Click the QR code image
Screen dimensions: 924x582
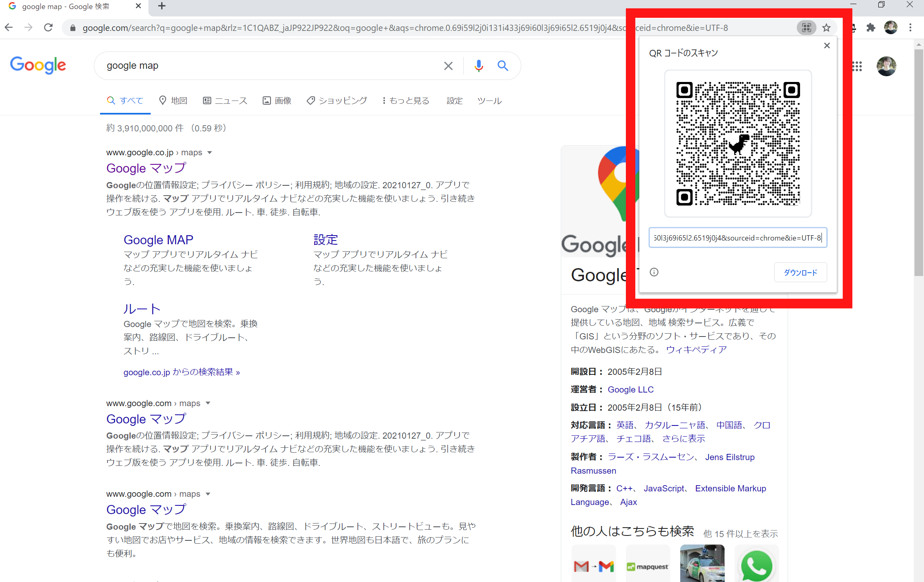coord(738,143)
